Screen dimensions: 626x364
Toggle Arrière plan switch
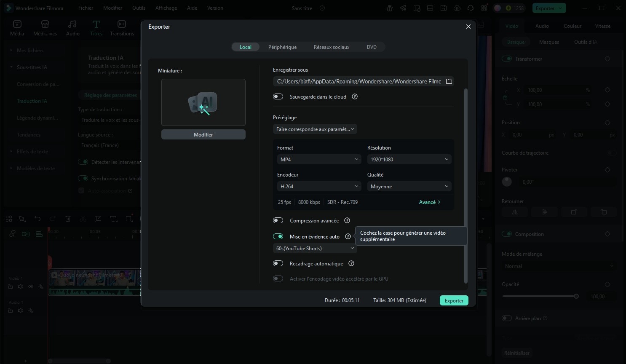coord(507,318)
